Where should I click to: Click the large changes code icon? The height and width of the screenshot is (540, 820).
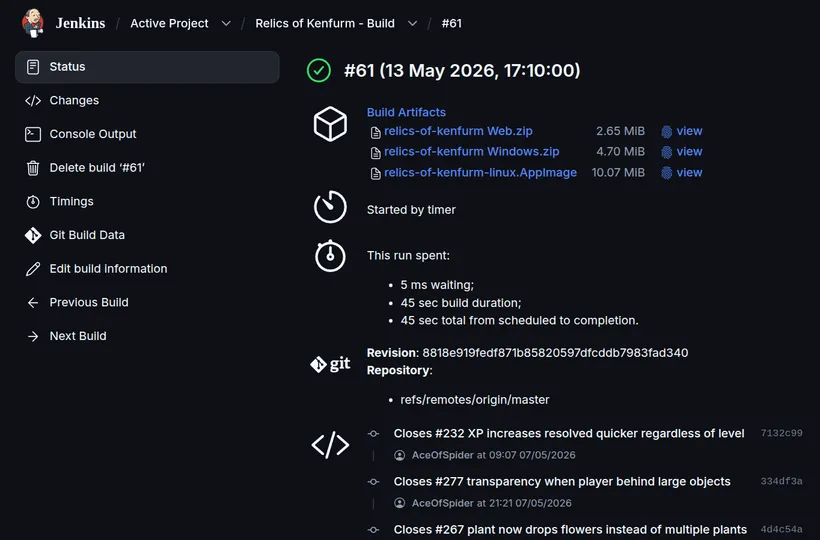pos(330,445)
